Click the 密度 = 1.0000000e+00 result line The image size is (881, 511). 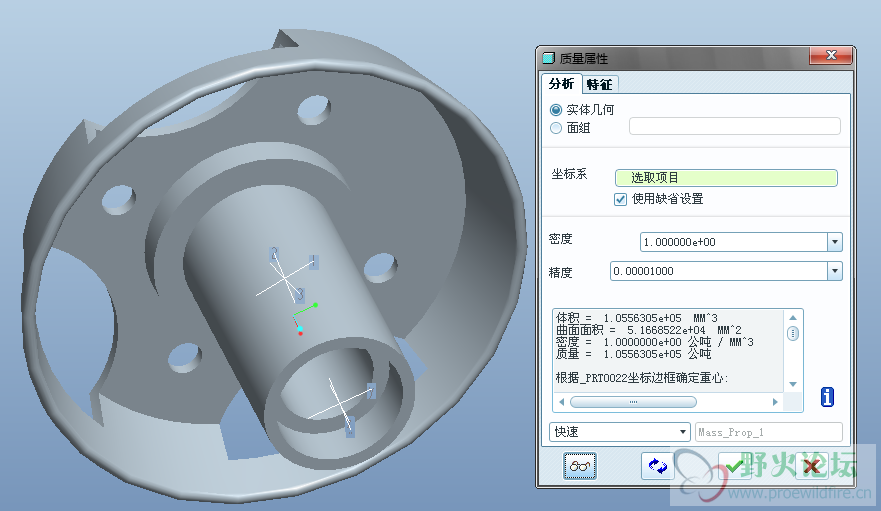click(x=655, y=342)
